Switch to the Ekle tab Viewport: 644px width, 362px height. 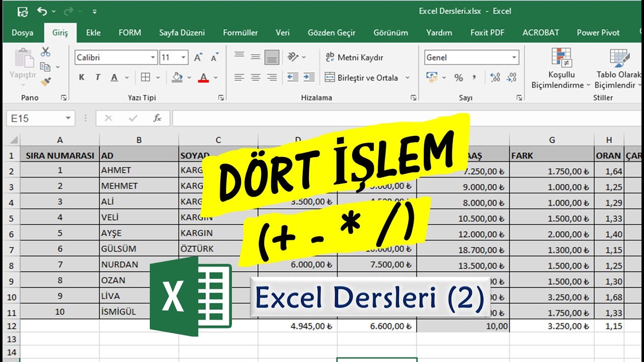93,33
